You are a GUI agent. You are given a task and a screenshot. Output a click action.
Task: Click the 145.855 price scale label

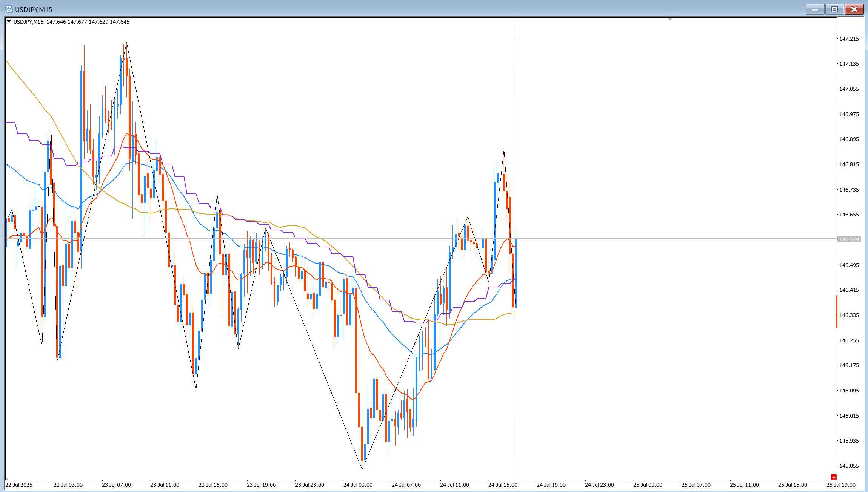click(849, 466)
